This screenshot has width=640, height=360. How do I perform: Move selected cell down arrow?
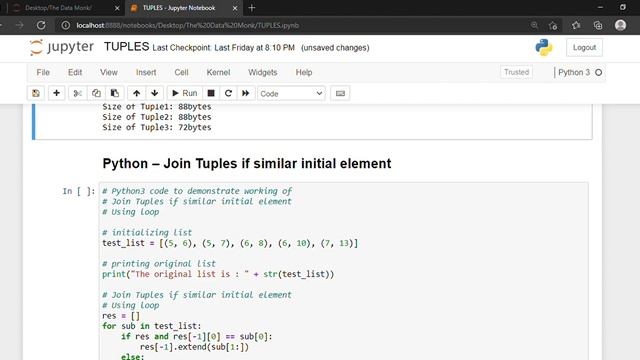tap(155, 93)
